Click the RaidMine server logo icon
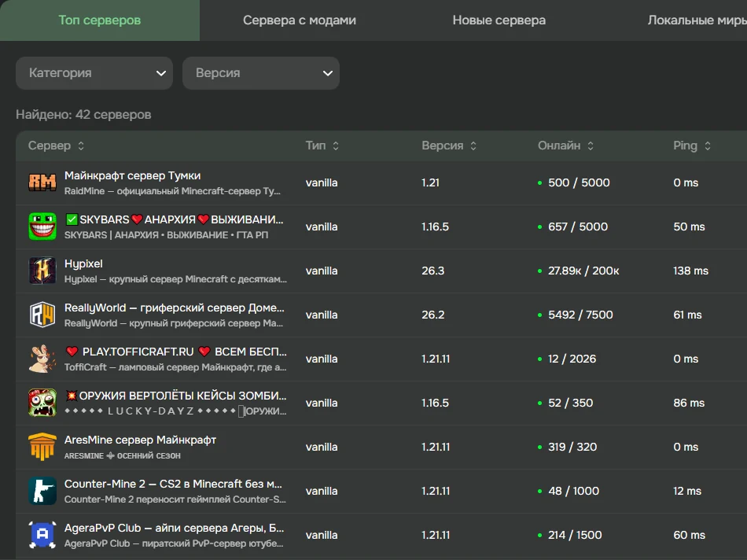The width and height of the screenshot is (747, 560). pos(42,182)
